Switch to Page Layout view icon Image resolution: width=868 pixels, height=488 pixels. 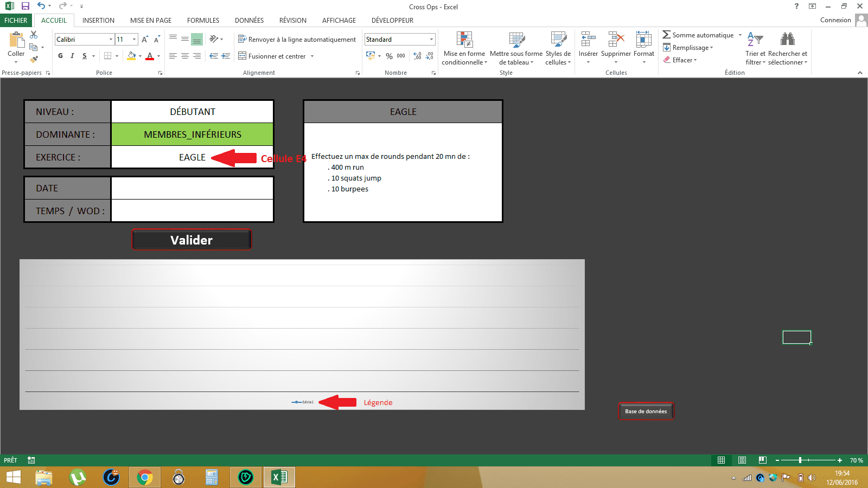click(x=742, y=460)
